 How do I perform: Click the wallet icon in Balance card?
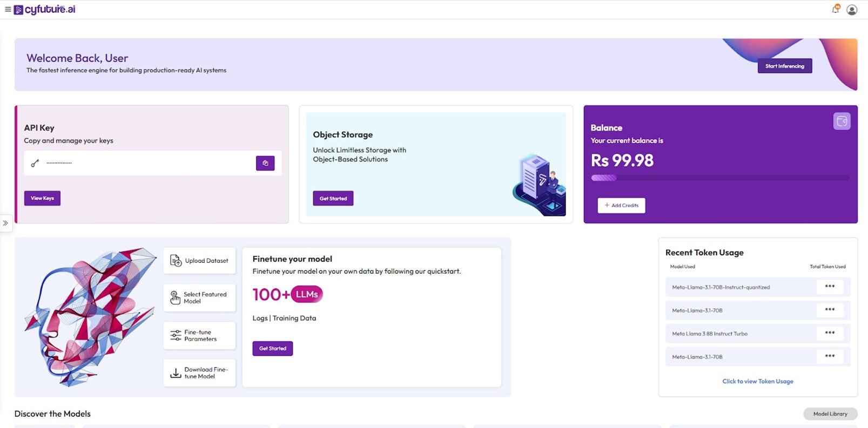coord(842,121)
